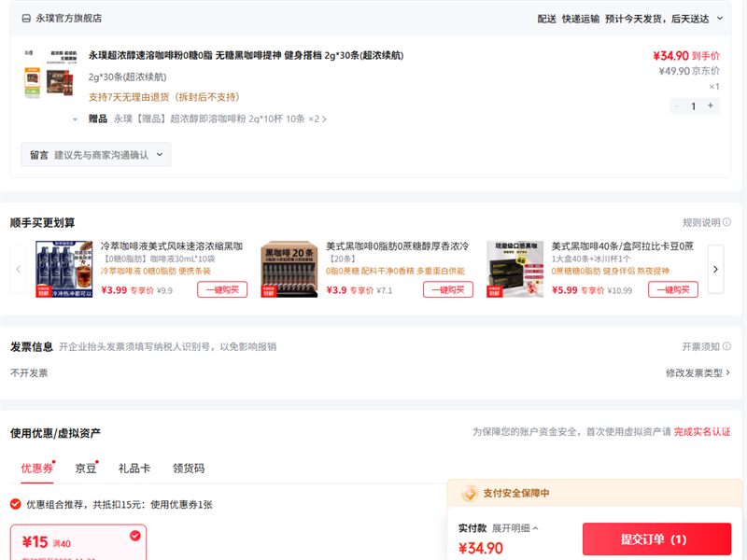Submit the order with 提交订单 button
This screenshot has width=747, height=560.
656,539
